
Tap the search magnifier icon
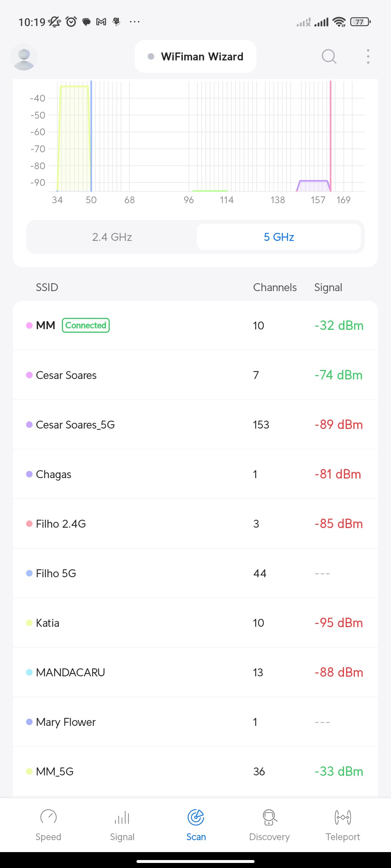(x=329, y=56)
